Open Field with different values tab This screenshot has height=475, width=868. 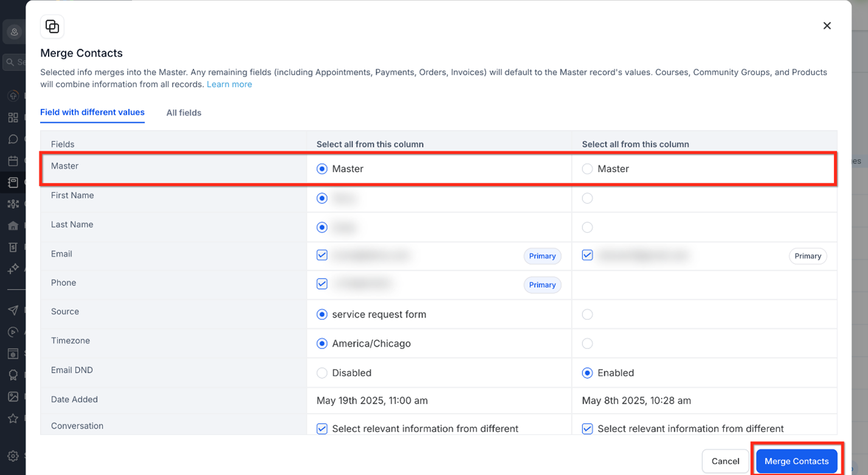(x=92, y=112)
